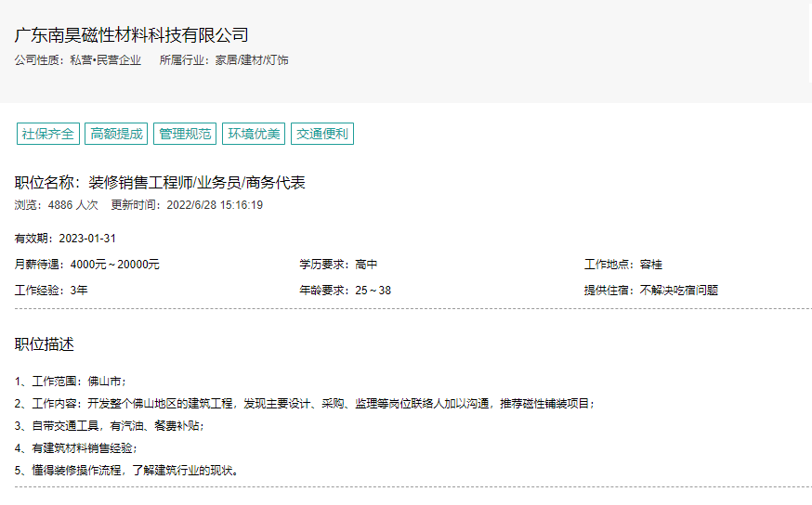This screenshot has width=812, height=505.
Task: Click the 公司性质 私营•民营企业 text
Action: pos(78,60)
